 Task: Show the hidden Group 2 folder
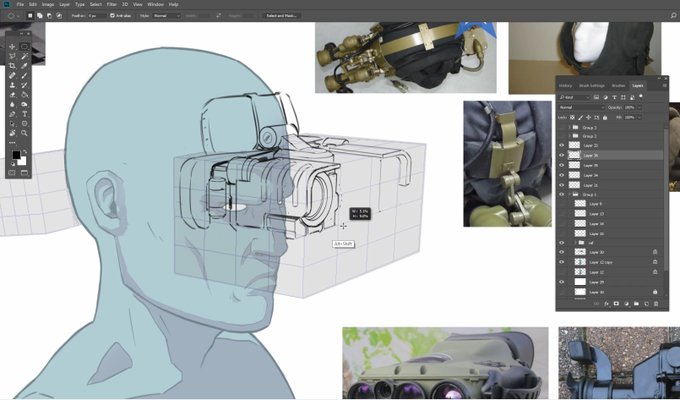point(562,136)
